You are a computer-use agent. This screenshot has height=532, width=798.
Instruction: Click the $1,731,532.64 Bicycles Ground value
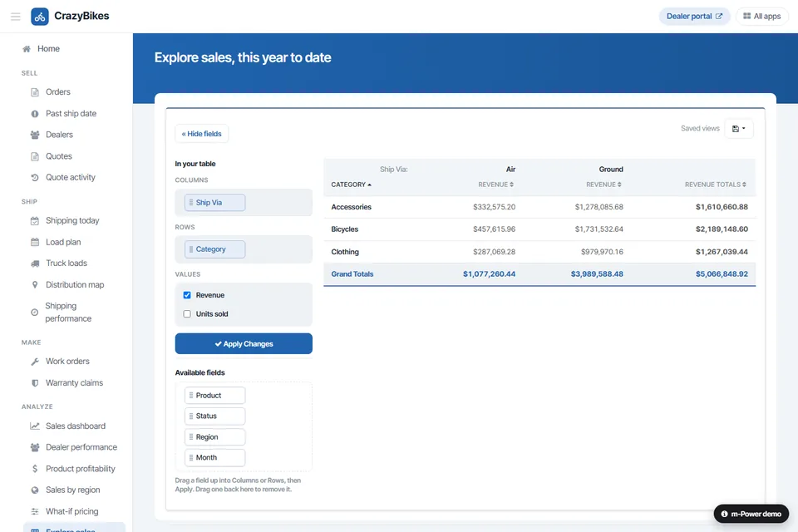[x=599, y=229]
